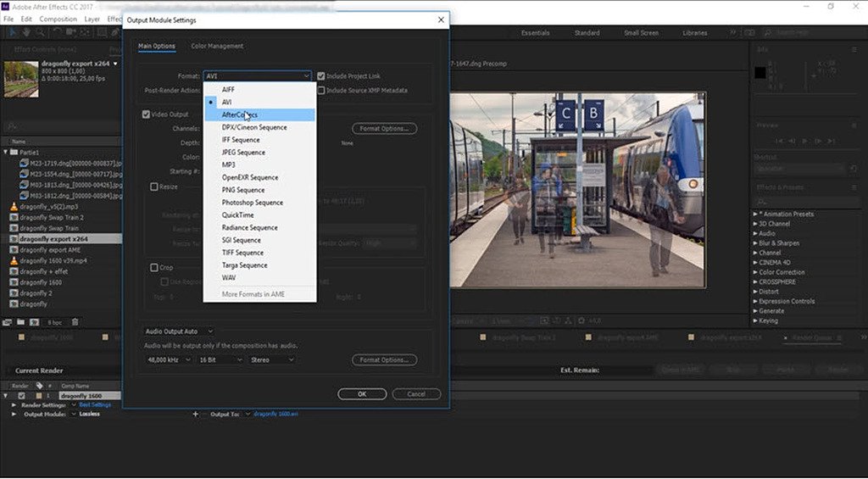
Task: Click the interpret footage icon in Project panel
Action: [7, 321]
